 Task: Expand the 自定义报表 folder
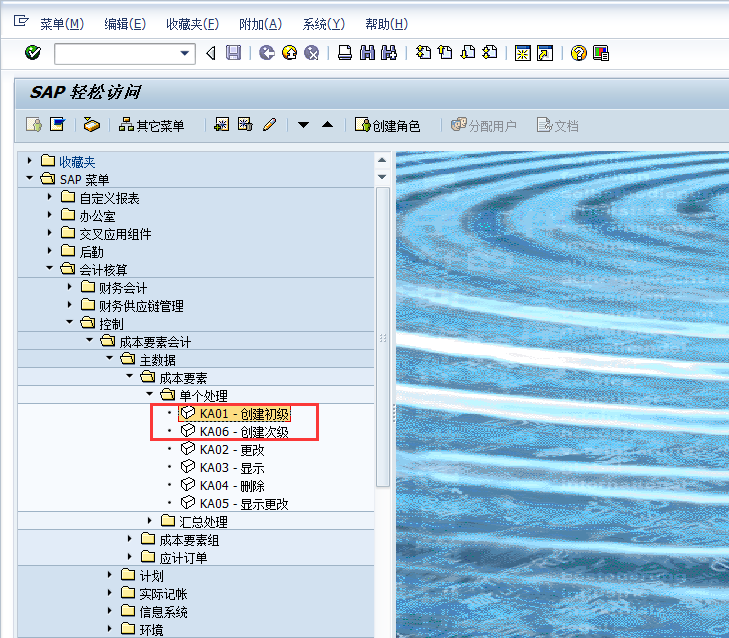pyautogui.click(x=50, y=197)
